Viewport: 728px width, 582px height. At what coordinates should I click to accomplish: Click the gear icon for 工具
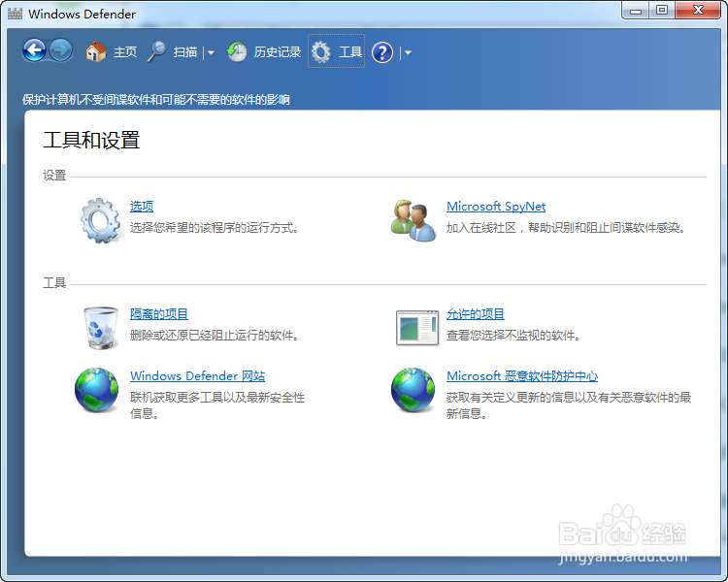tap(321, 52)
